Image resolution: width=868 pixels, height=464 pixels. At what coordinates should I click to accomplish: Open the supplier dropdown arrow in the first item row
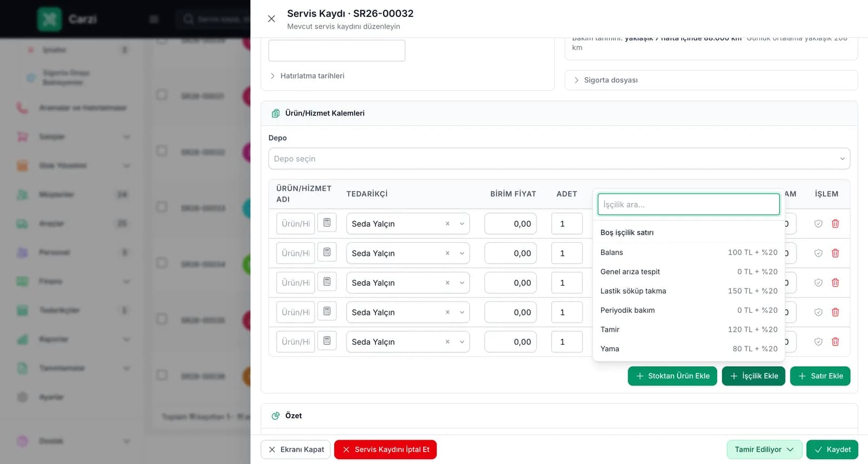(x=462, y=224)
